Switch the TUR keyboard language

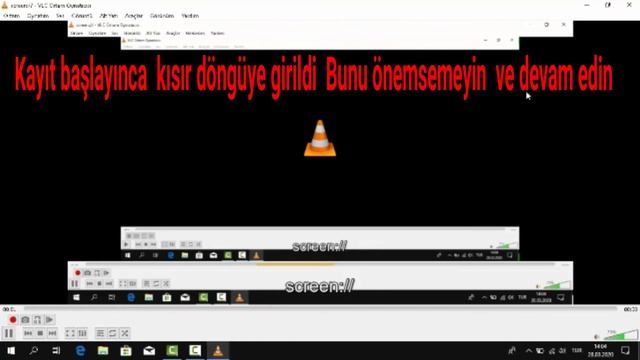pyautogui.click(x=577, y=351)
